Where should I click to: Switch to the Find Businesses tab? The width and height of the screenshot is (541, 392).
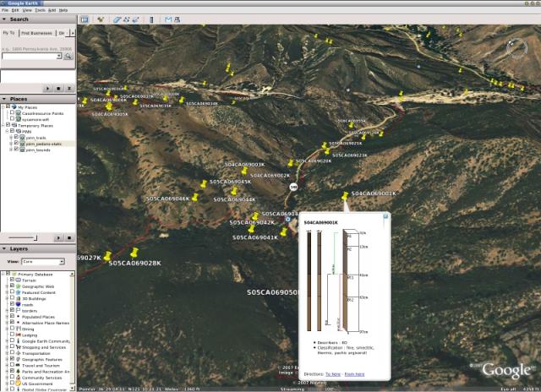click(x=37, y=33)
